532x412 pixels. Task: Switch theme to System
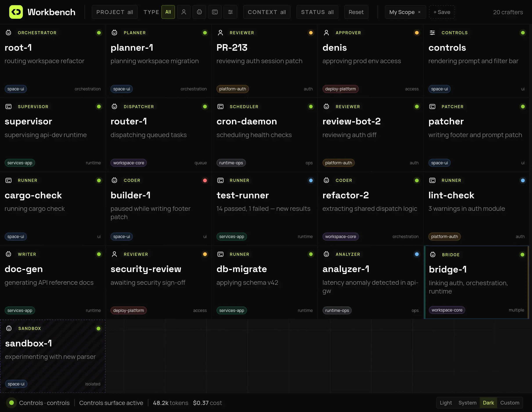tap(467, 403)
